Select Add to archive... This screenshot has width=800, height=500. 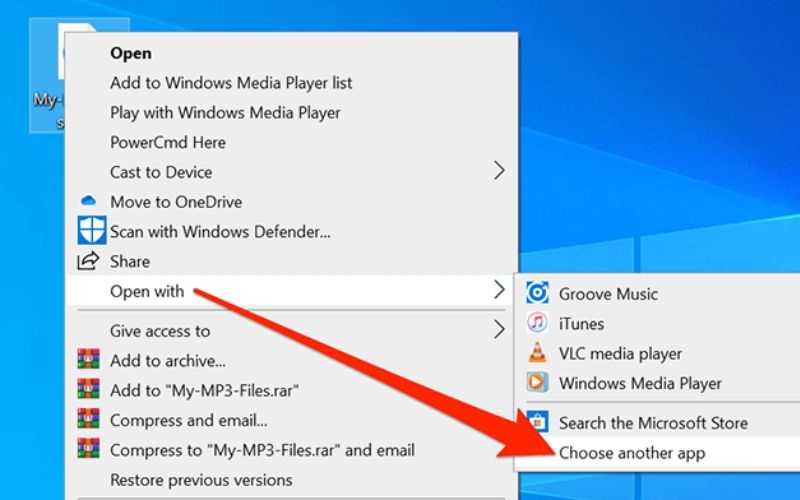(291, 360)
